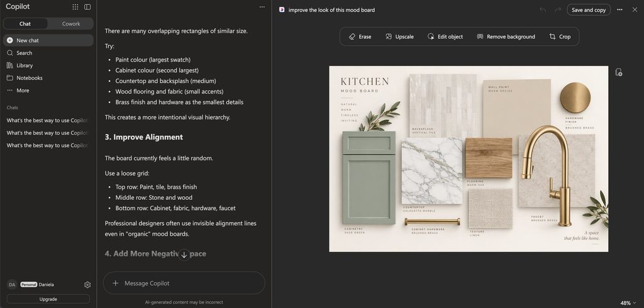Expand the More sidebar item
This screenshot has width=644, height=308.
(x=48, y=91)
